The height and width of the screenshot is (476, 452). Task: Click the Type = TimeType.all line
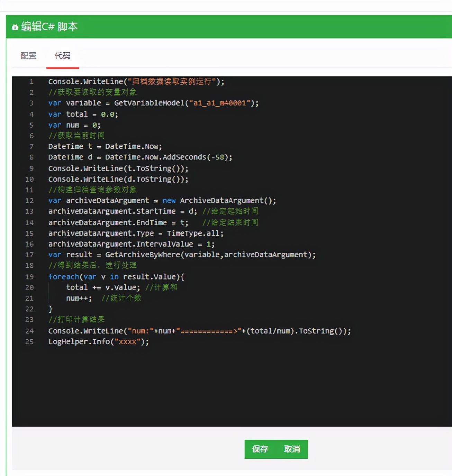point(136,233)
